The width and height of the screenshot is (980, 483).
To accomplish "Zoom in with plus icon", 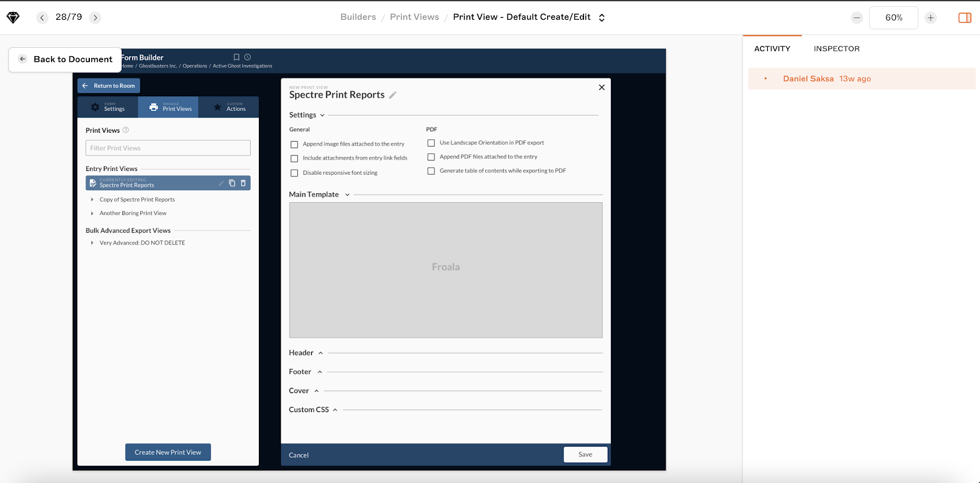I will pyautogui.click(x=931, y=18).
